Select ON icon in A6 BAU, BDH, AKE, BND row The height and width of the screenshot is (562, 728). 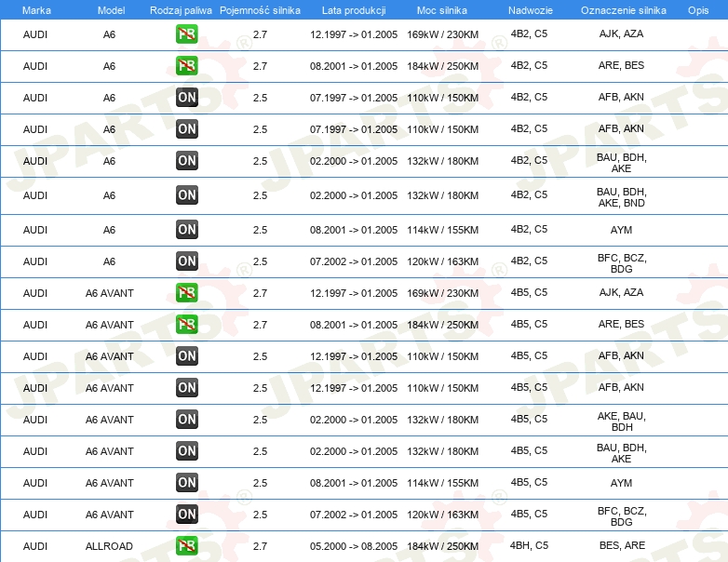click(x=186, y=195)
